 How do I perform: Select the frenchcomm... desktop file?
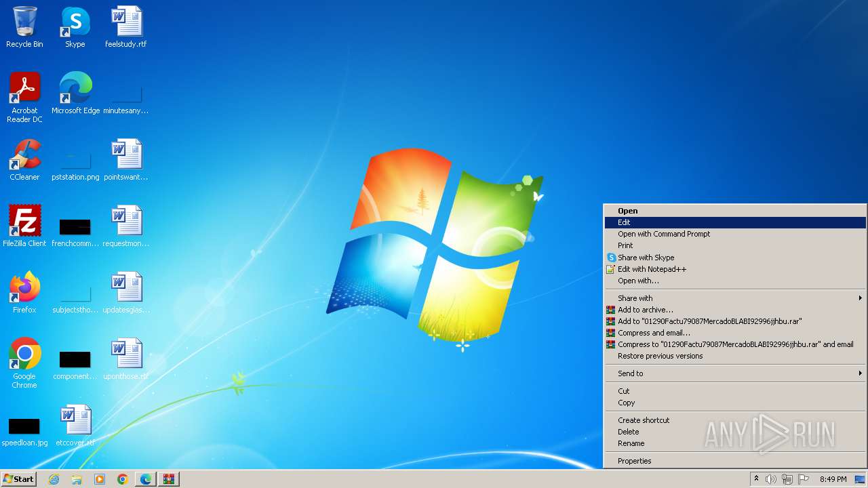click(75, 230)
